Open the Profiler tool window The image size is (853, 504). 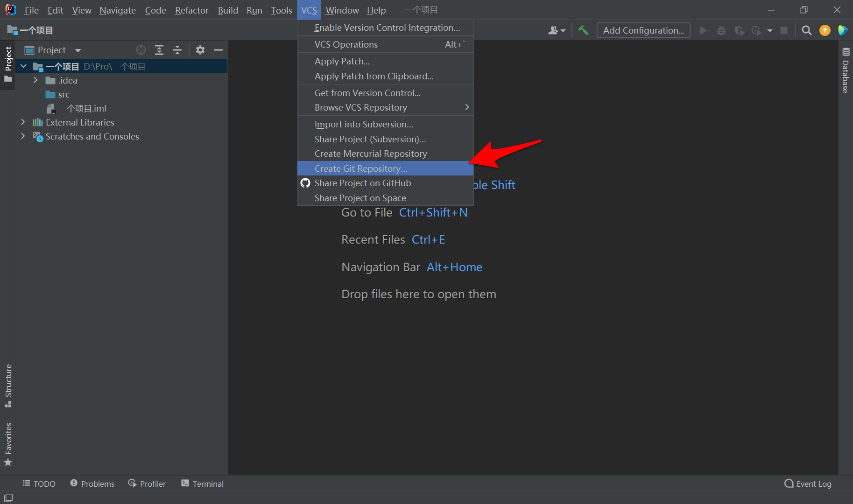147,483
